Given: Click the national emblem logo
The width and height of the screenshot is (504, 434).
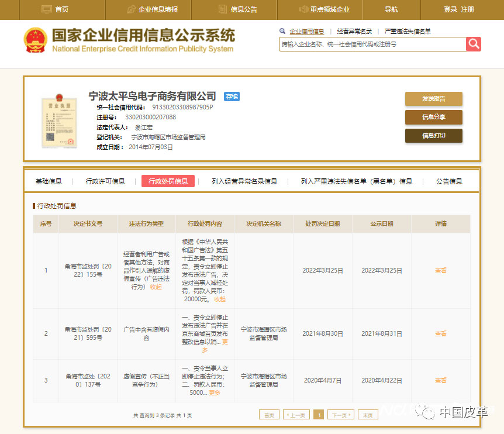Looking at the screenshot, I should [35, 40].
